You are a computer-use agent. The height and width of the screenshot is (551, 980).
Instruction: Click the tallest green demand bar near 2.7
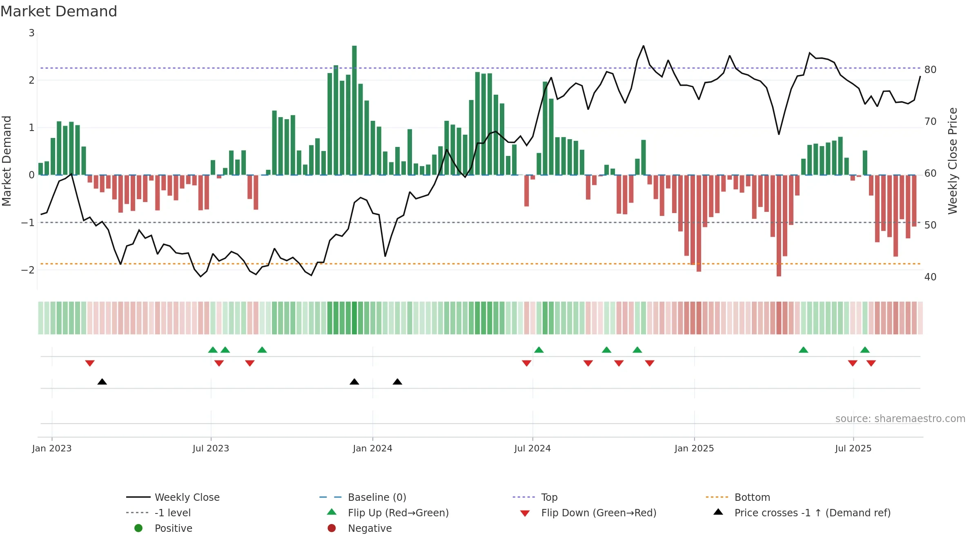354,110
